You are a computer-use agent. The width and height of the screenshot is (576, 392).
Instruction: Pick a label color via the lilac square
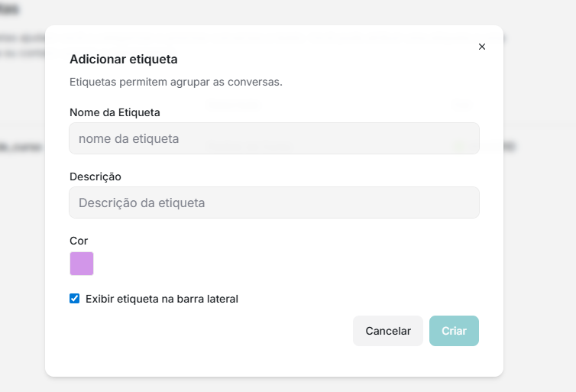[x=82, y=264]
